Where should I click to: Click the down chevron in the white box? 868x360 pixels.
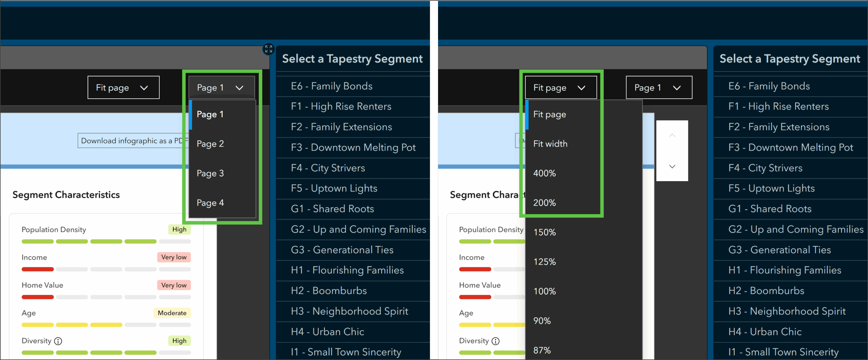672,166
